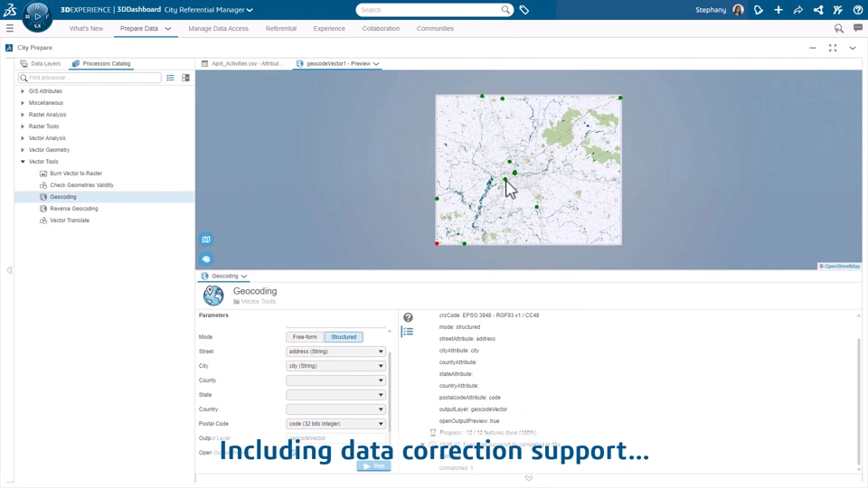This screenshot has width=868, height=488.
Task: Click the dashboard search icon under top bar
Action: click(x=839, y=28)
